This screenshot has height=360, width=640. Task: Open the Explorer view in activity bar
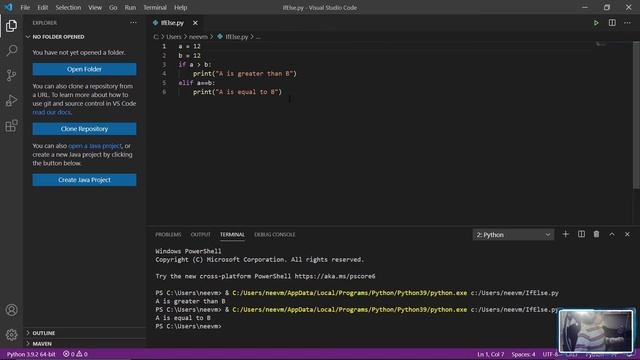click(x=11, y=26)
